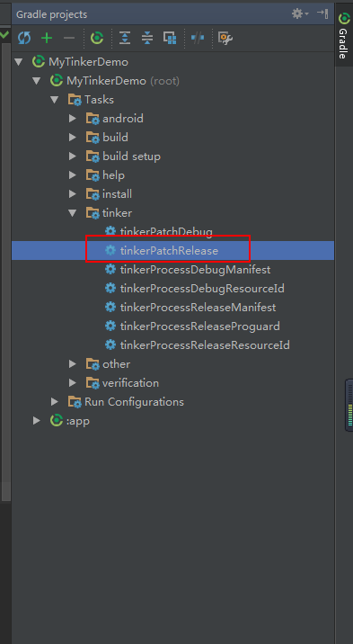The image size is (353, 644).
Task: Attach a Gradle project with plus icon
Action: click(47, 38)
